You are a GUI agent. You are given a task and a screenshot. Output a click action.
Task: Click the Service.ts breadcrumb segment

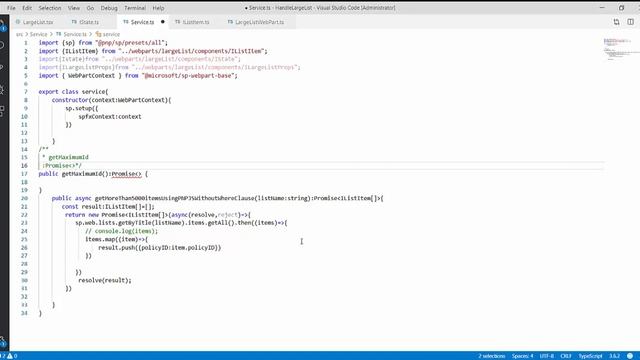click(x=75, y=34)
